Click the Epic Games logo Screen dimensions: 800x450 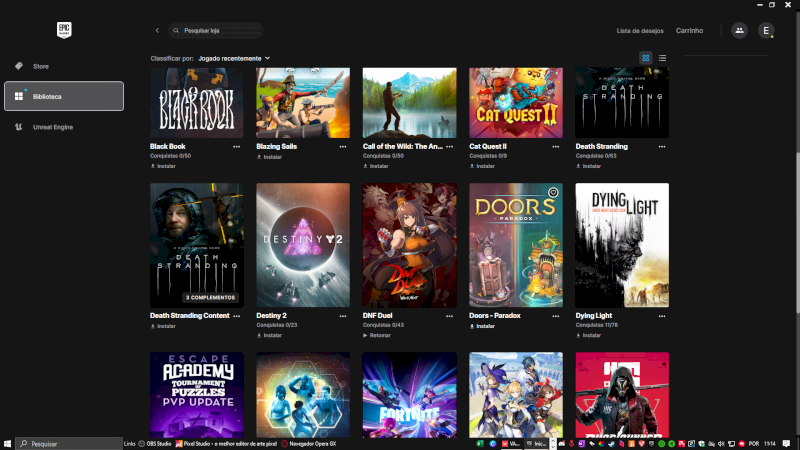(x=64, y=30)
